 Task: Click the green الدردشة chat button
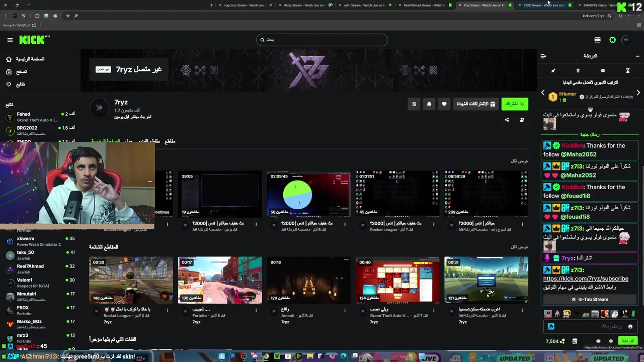point(627,341)
